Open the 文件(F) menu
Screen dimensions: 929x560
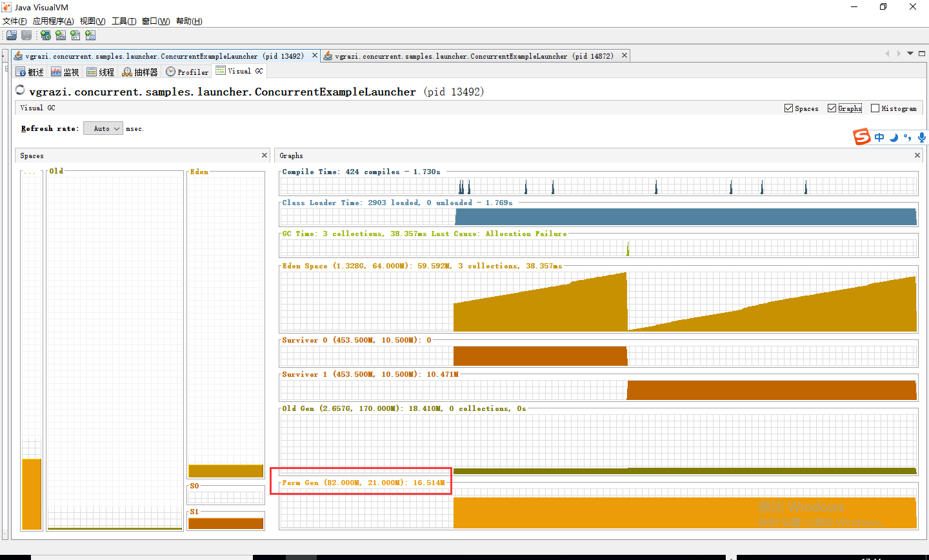coord(15,21)
